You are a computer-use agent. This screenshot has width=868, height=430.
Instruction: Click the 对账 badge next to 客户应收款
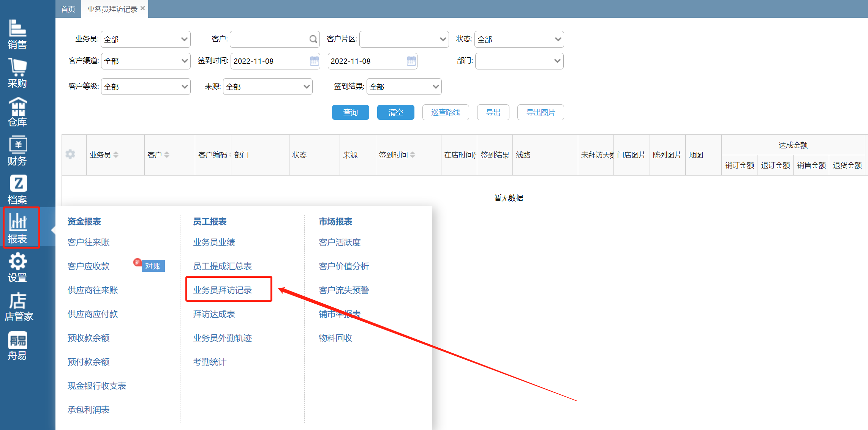153,266
